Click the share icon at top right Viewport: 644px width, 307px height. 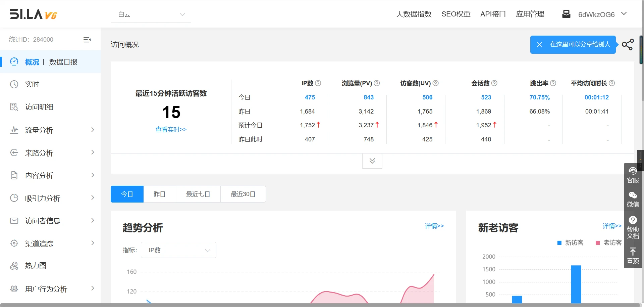(x=628, y=45)
